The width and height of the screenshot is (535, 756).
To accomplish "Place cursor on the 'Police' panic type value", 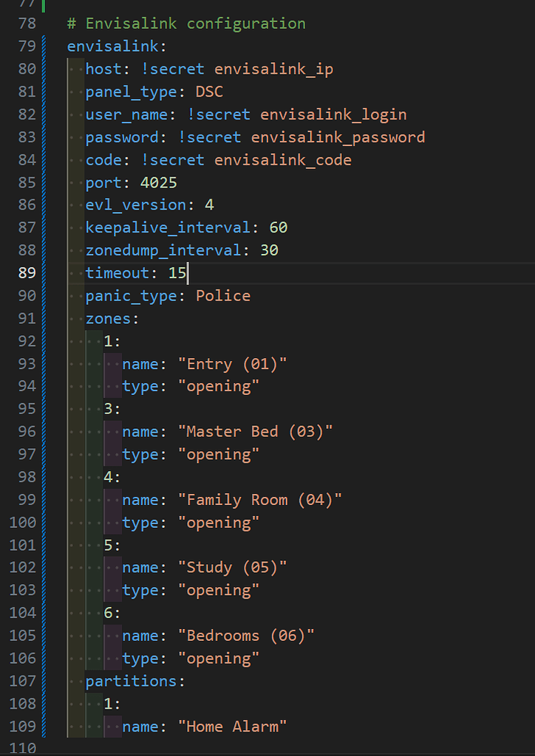I will tap(222, 296).
